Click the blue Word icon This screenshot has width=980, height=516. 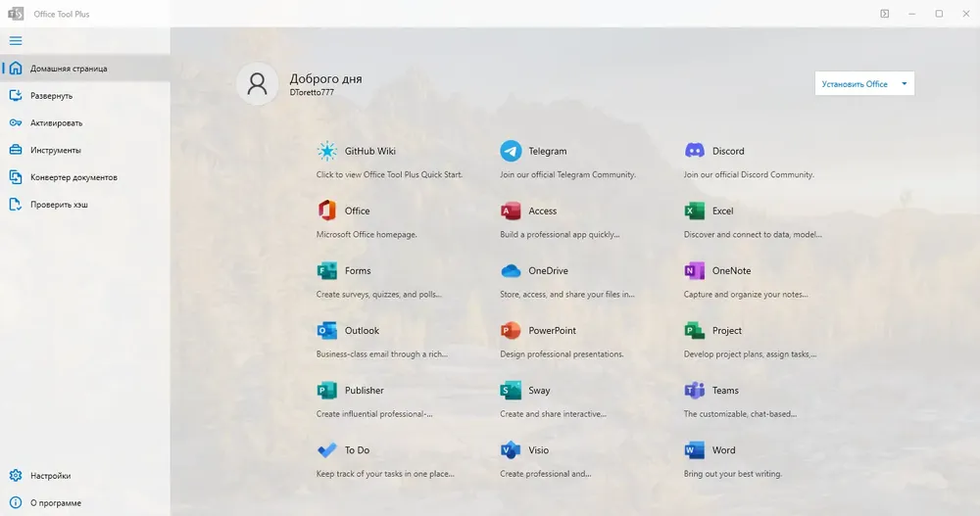[x=695, y=449]
